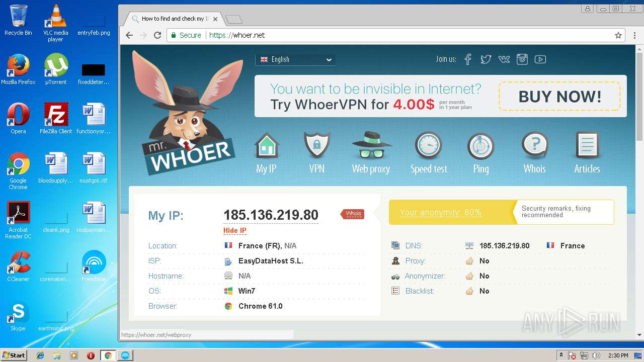Visit Whoer's Twitter page icon
The width and height of the screenshot is (644, 362).
click(486, 59)
